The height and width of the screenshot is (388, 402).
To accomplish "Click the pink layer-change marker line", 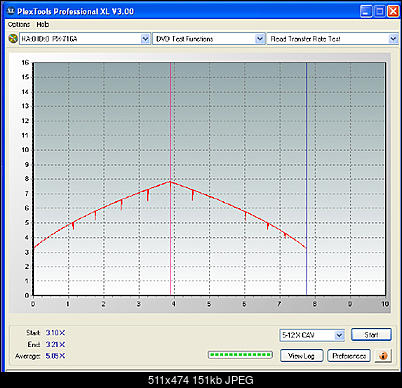I will pyautogui.click(x=170, y=179).
